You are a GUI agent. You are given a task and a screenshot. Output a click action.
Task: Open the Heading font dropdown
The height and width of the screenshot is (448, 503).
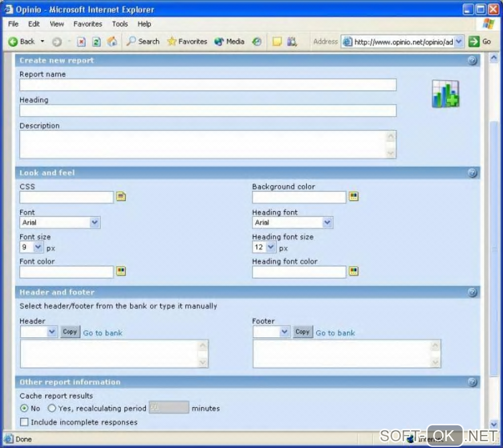point(292,223)
